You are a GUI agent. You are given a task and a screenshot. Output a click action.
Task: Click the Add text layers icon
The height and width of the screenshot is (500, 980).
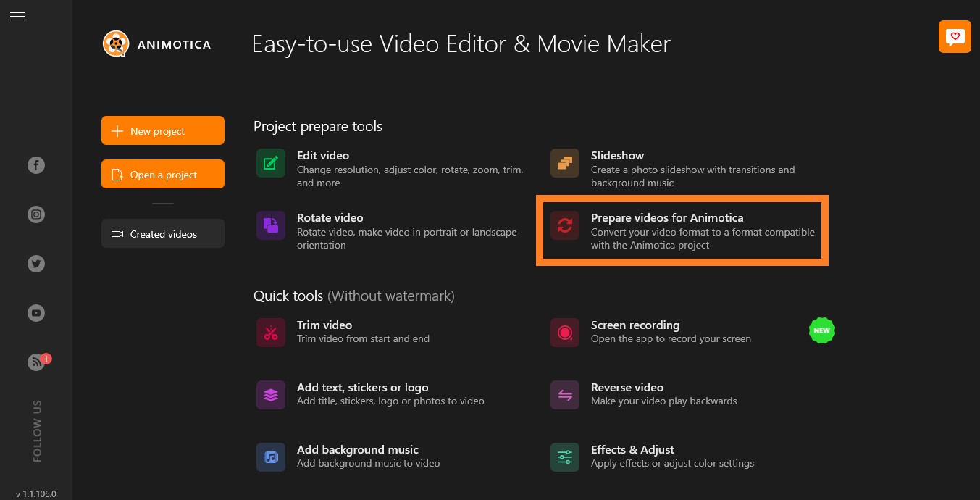coord(271,395)
